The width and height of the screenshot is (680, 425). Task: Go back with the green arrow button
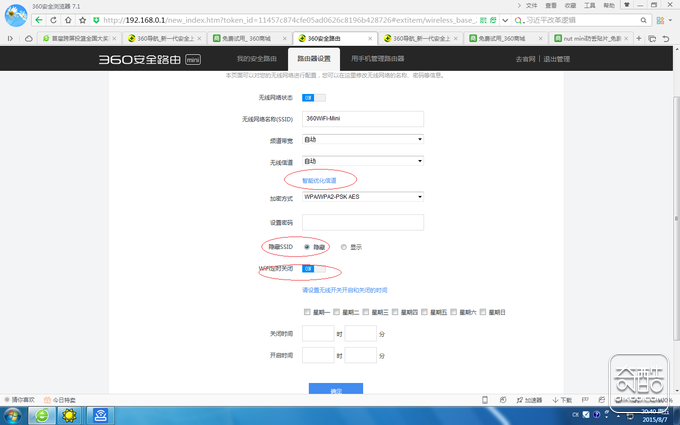pyautogui.click(x=39, y=20)
